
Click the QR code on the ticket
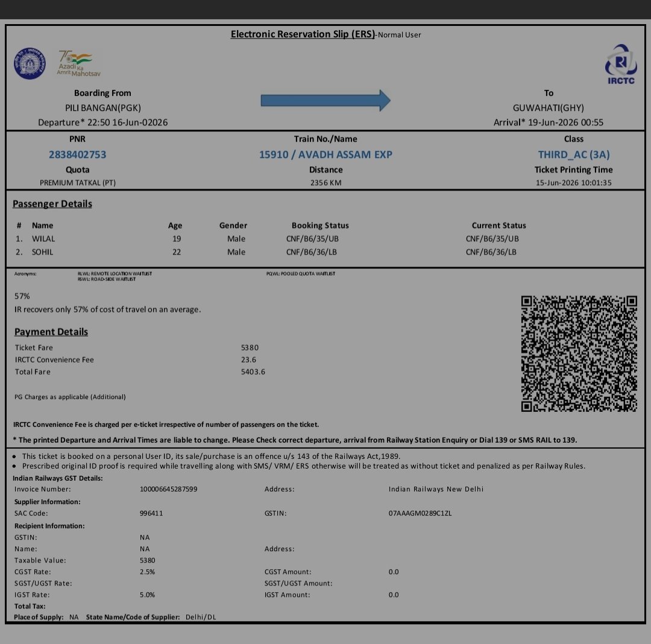point(579,353)
